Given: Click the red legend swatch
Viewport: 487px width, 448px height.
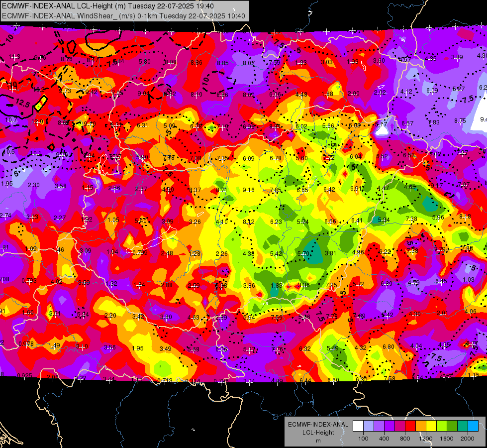Looking at the screenshot, I should [410, 426].
